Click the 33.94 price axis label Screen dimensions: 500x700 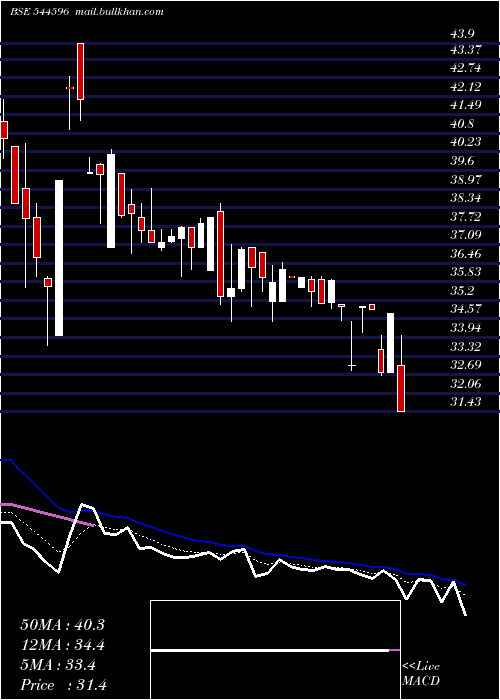(x=466, y=328)
